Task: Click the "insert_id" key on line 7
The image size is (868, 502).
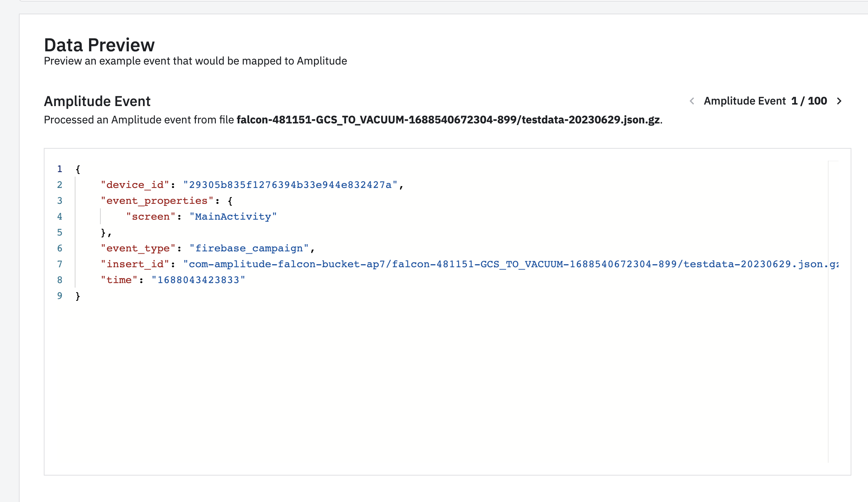Action: click(x=135, y=264)
